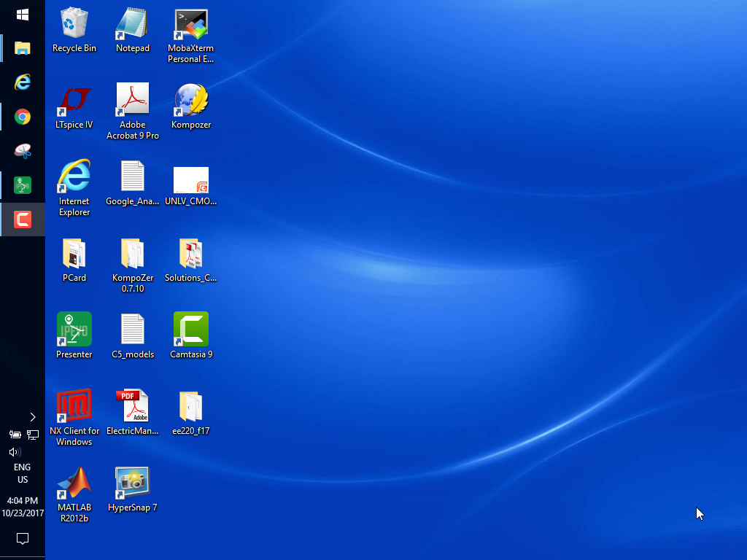Expand the hidden system tray icons chevron

32,417
